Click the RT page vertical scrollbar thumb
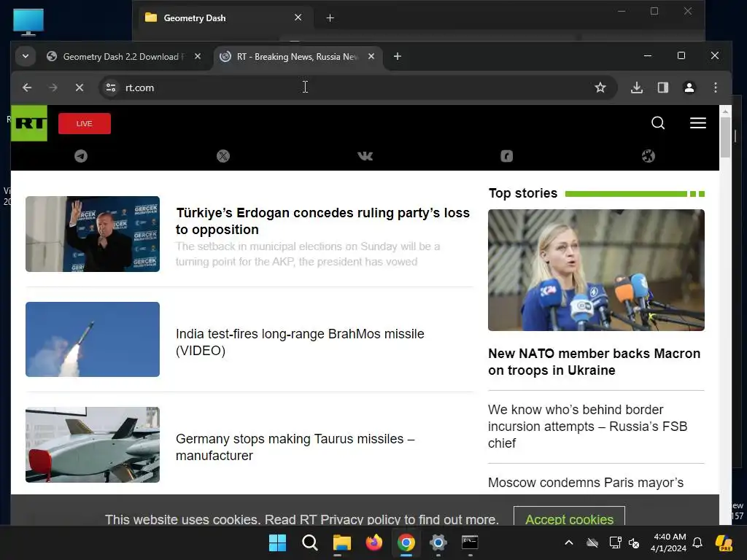The height and width of the screenshot is (560, 747). [725, 137]
